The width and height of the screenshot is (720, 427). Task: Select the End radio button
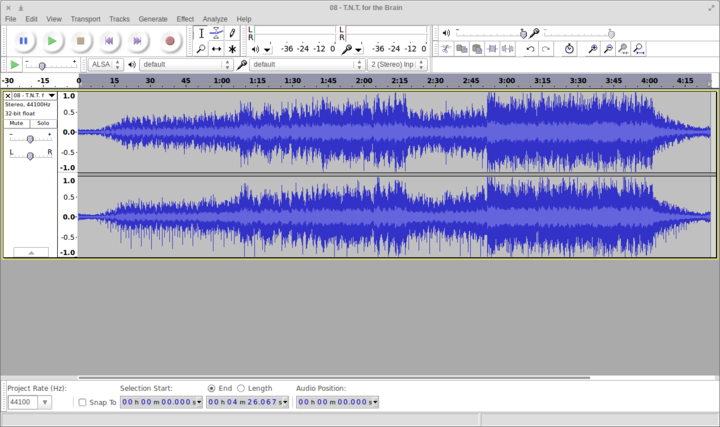pos(211,388)
